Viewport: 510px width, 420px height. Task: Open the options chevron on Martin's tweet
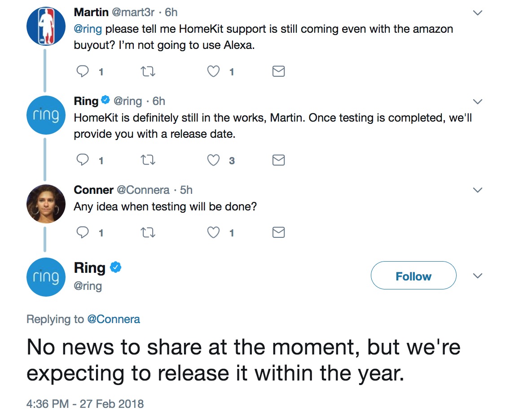[x=478, y=13]
